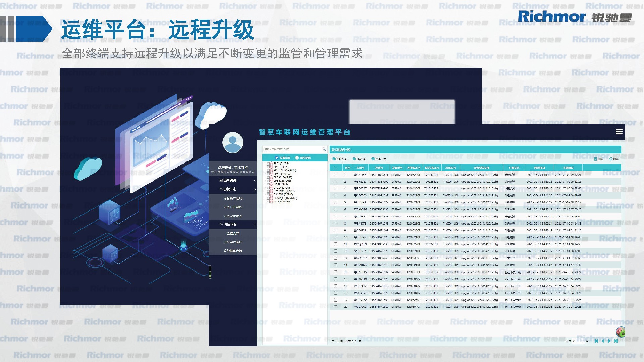This screenshot has width=644, height=362.
Task: Click 删除 delete button label
Action: pyautogui.click(x=600, y=159)
